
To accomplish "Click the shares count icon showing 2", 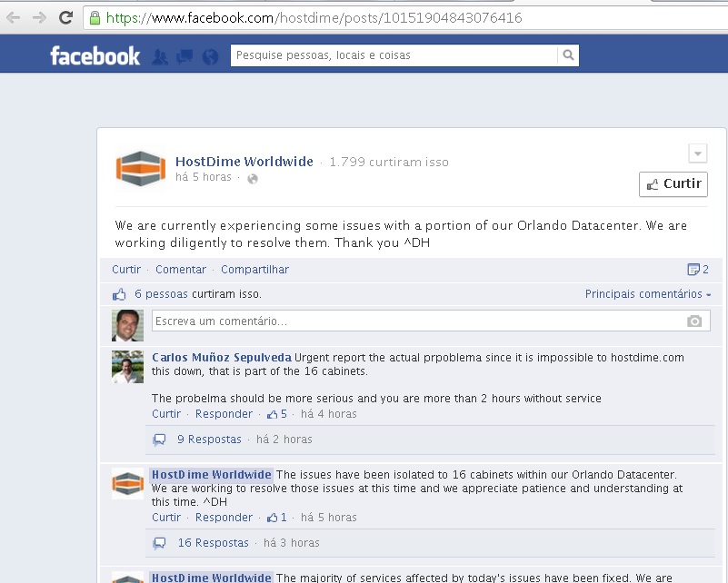I will (x=698, y=270).
